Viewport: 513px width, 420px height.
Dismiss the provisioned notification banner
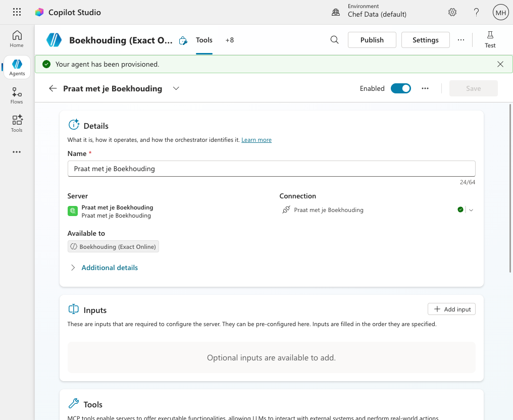[x=500, y=64]
